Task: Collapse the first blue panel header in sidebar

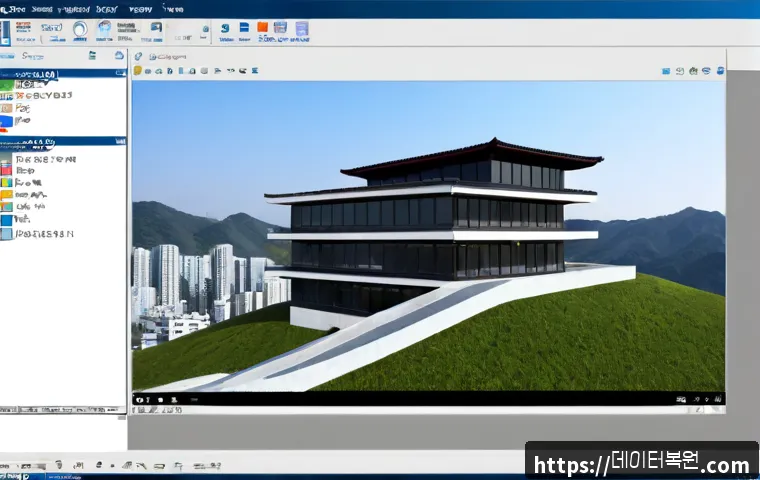Action: point(63,74)
